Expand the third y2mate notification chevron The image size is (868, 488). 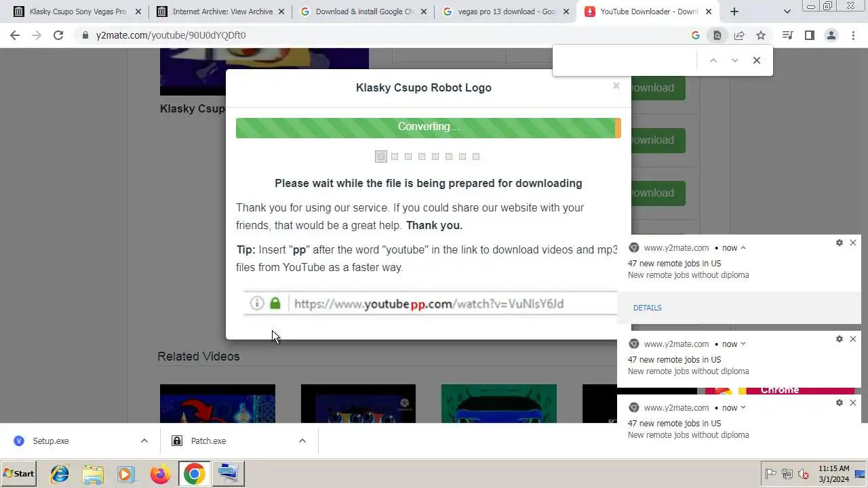point(743,408)
